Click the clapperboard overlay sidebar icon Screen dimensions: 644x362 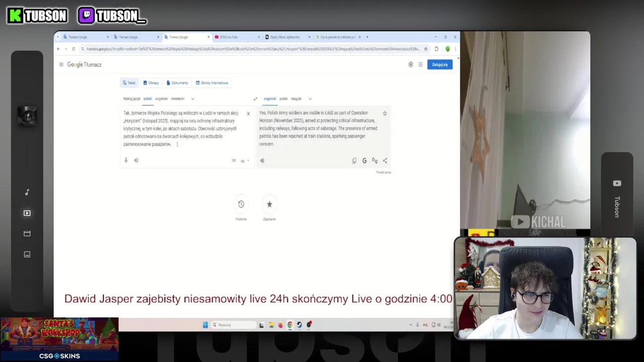[27, 233]
